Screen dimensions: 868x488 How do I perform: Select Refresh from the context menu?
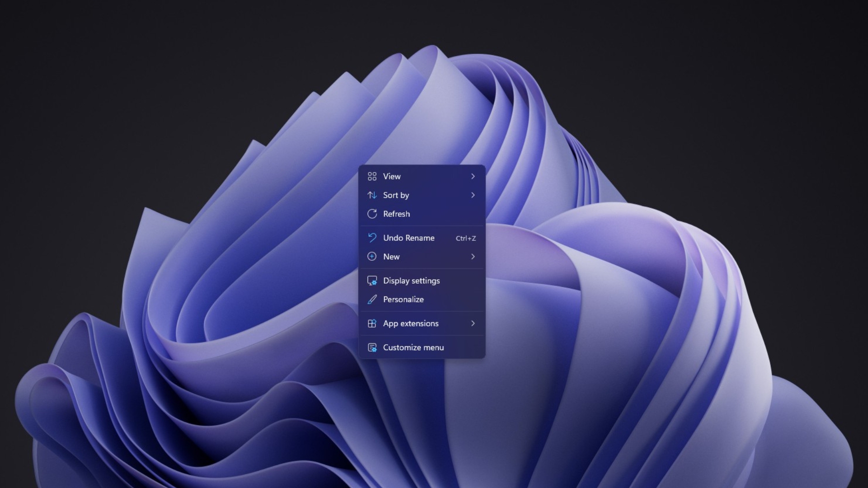click(x=422, y=214)
